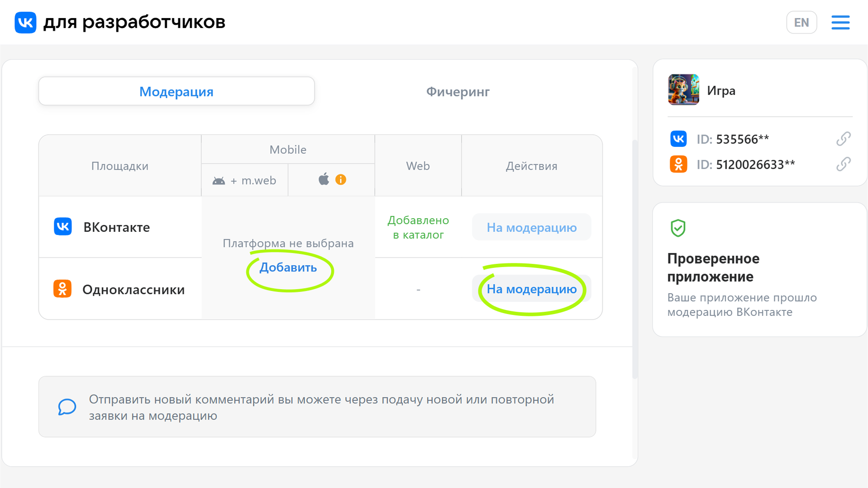Click the Добавлено в каталог status
This screenshot has width=868, height=488.
point(418,227)
